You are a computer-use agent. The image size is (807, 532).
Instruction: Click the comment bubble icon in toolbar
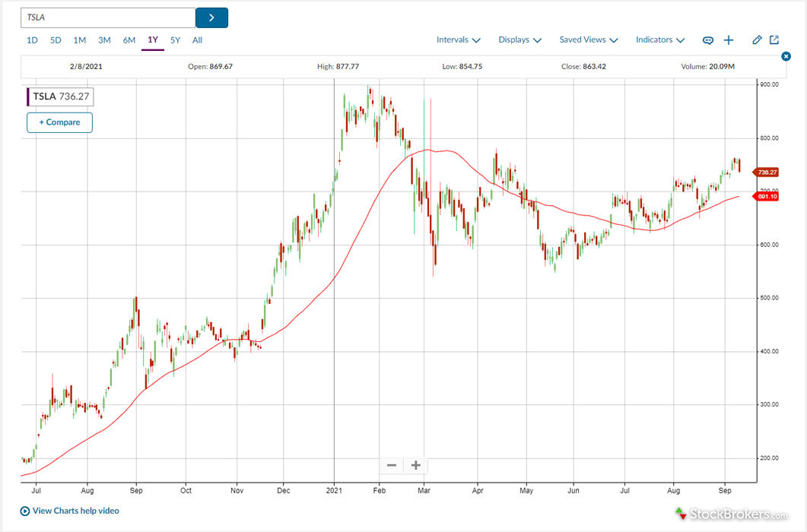tap(708, 40)
